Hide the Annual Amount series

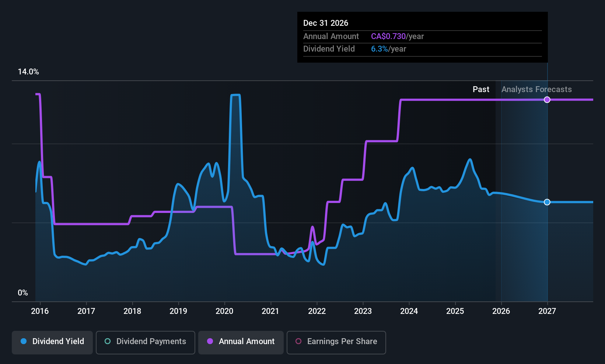pyautogui.click(x=241, y=342)
